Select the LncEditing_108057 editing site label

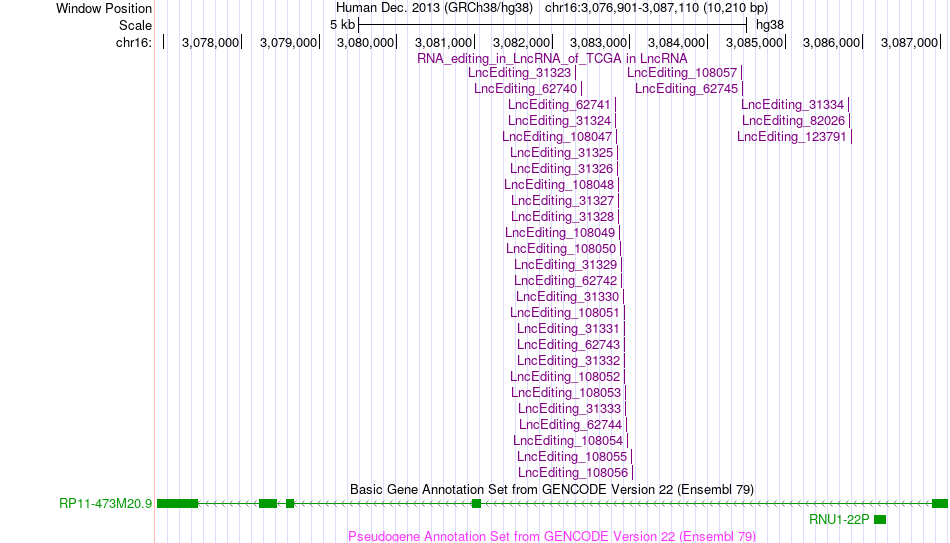tap(682, 73)
